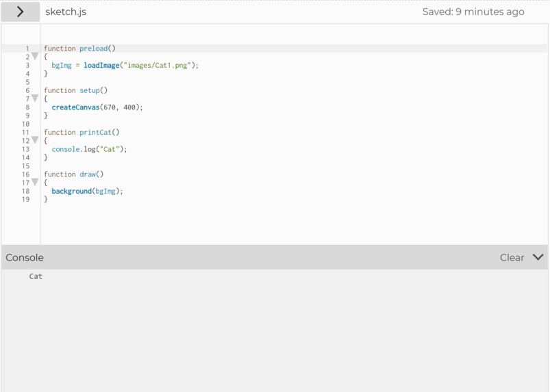Click line number 10 in the gutter
This screenshot has width=550, height=392.
click(25, 124)
